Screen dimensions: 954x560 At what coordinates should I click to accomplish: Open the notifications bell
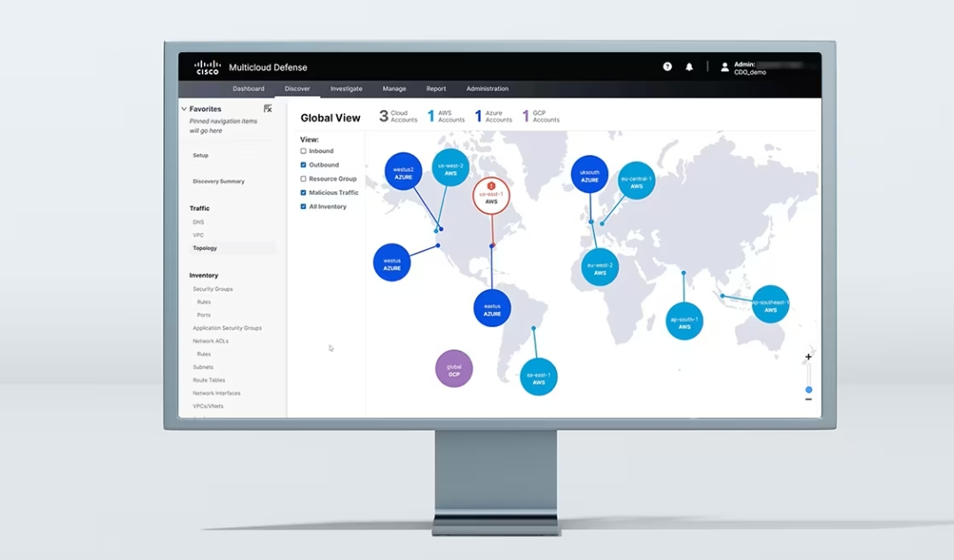tap(689, 66)
